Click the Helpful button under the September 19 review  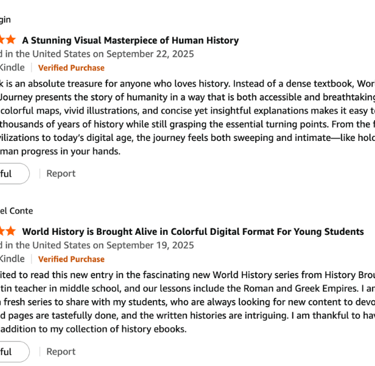[15, 351]
